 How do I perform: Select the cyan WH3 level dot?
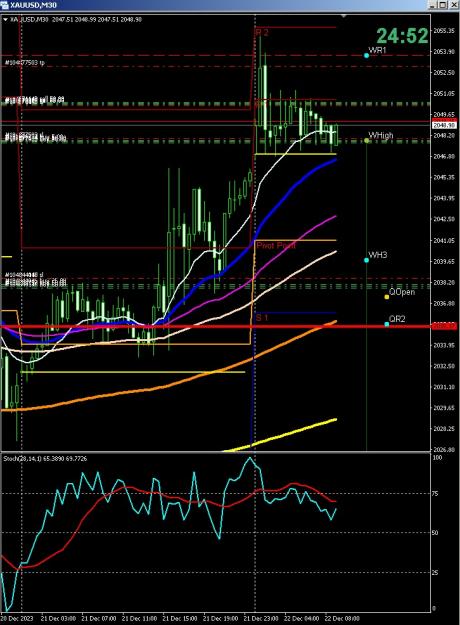click(366, 260)
